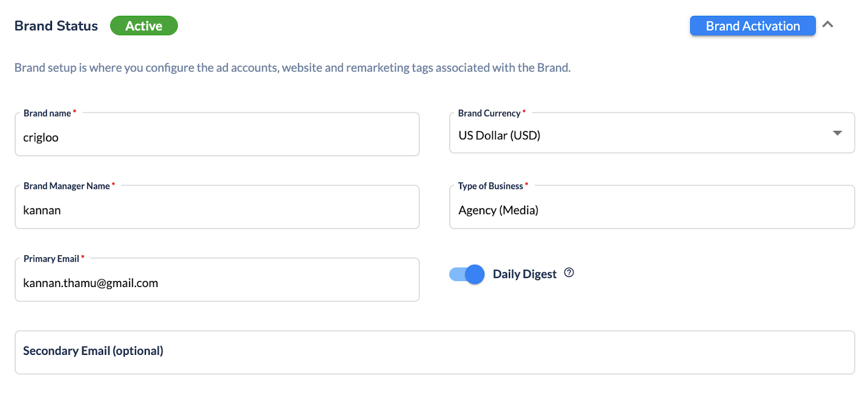
Task: Click the Brand name field label
Action: (47, 113)
